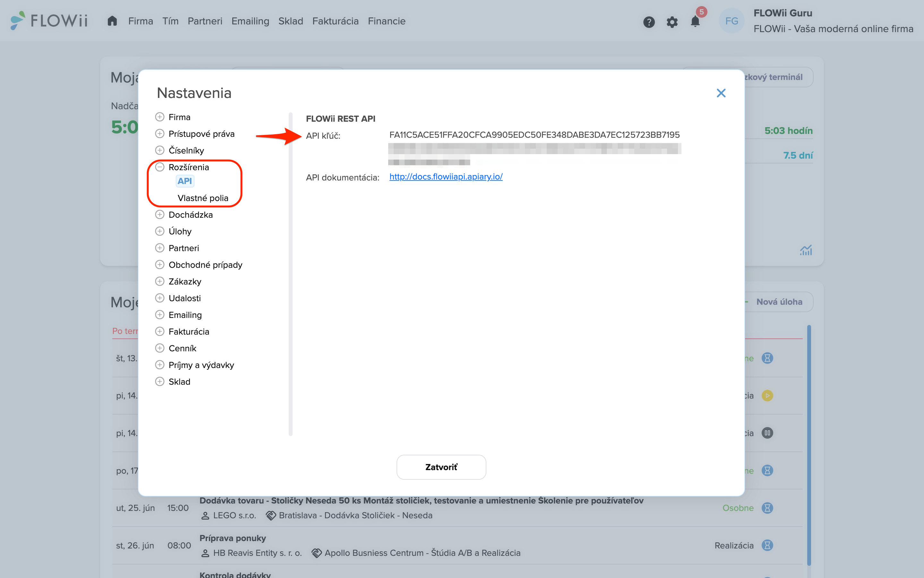Click the Príprava ponuky task title
Viewport: 924px width, 578px height.
[233, 538]
